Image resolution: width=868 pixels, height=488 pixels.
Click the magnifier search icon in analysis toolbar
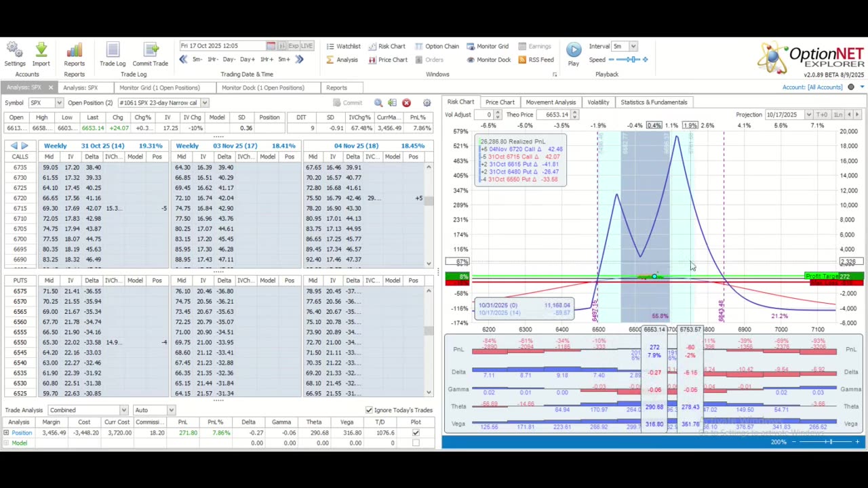378,103
